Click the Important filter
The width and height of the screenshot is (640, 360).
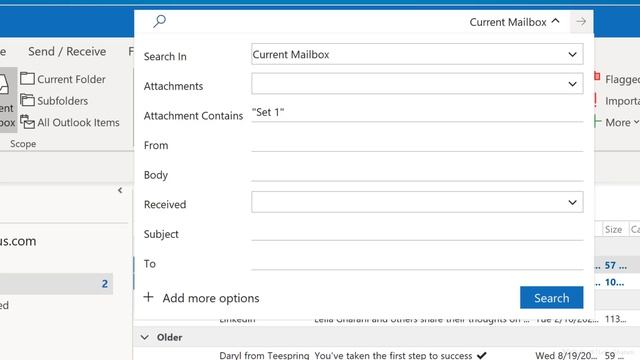(x=617, y=100)
